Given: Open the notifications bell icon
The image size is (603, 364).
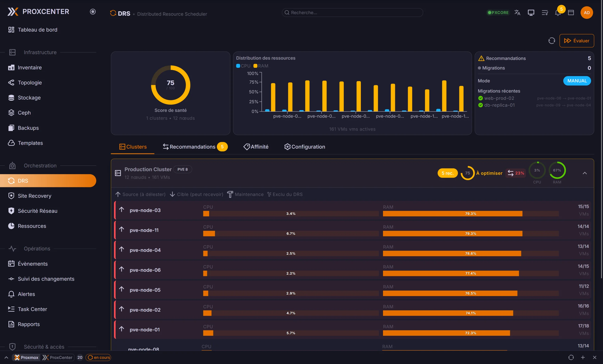Looking at the screenshot, I should [558, 12].
